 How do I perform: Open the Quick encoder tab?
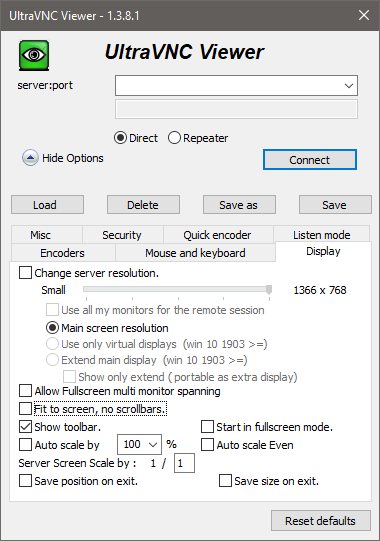pyautogui.click(x=217, y=235)
